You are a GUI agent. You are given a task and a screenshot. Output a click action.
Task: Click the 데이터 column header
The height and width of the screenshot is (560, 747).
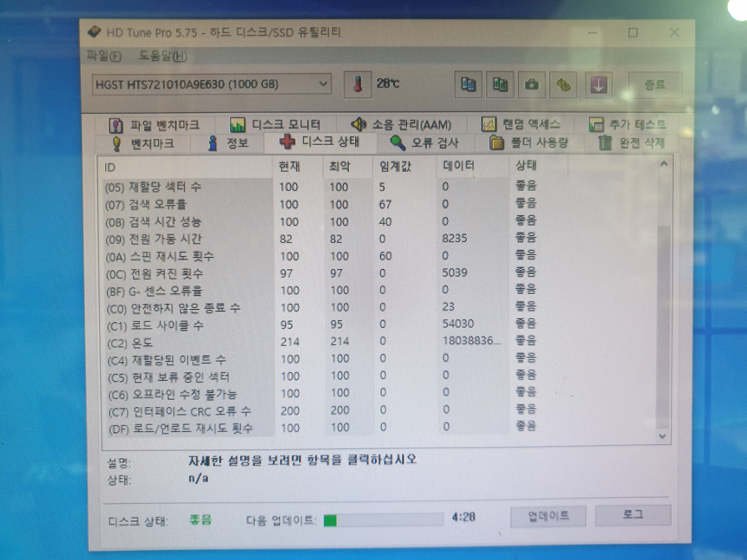(x=458, y=165)
